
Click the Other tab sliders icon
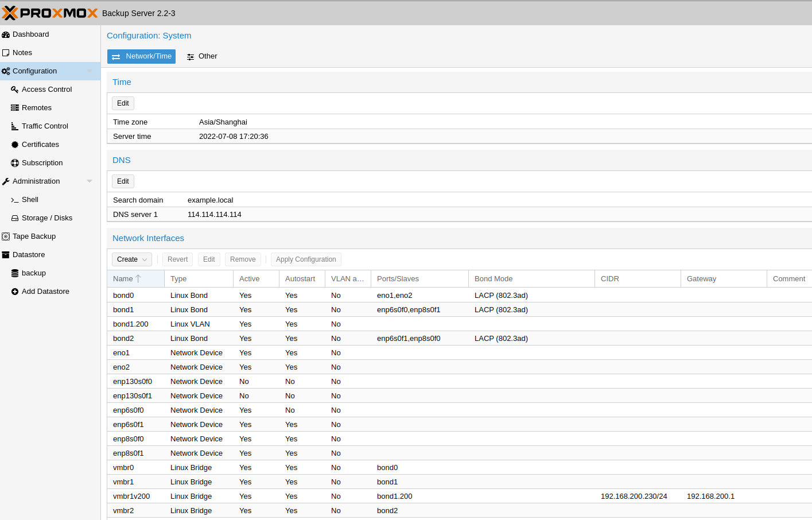191,57
